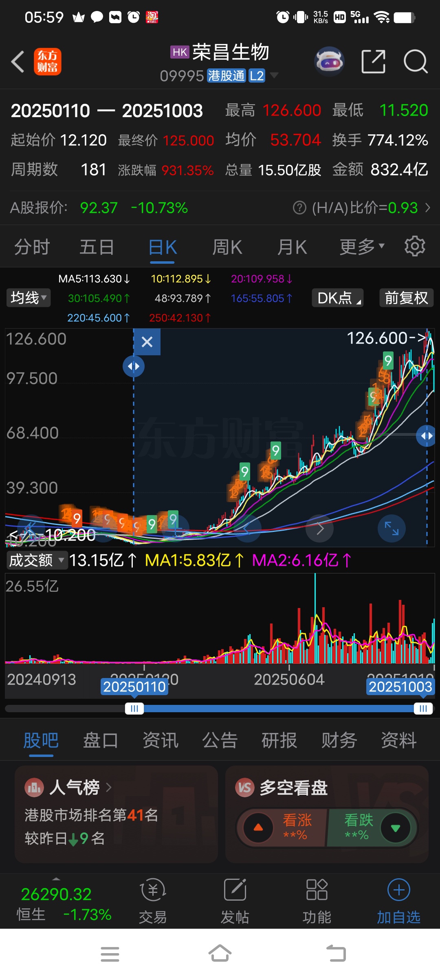Switch to 周K chart tab
Screen dimensions: 440x980
(227, 247)
